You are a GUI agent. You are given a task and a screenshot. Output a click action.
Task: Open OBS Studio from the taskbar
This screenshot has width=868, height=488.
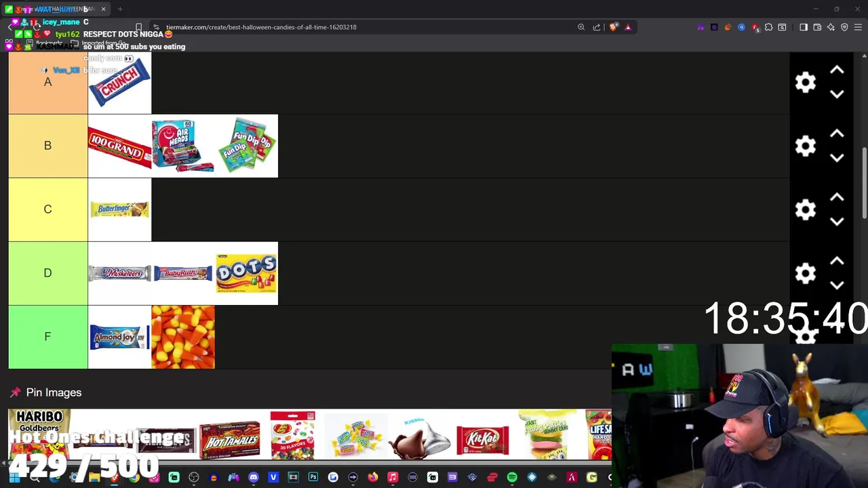click(x=193, y=477)
